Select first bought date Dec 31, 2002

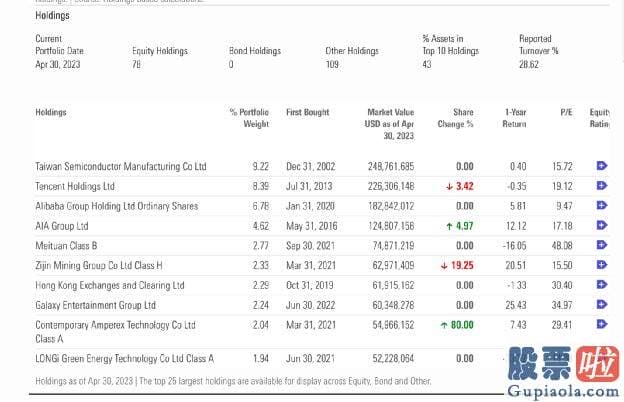tap(311, 166)
